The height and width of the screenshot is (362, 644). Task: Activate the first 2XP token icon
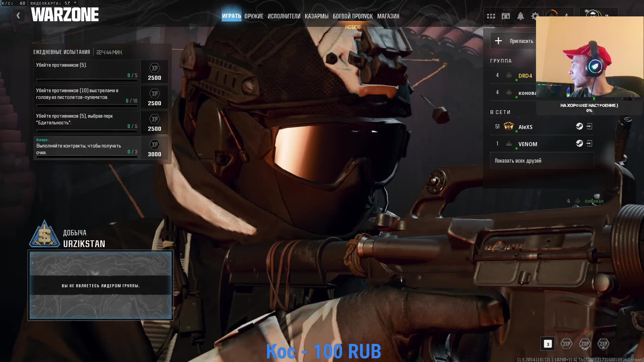tap(567, 344)
